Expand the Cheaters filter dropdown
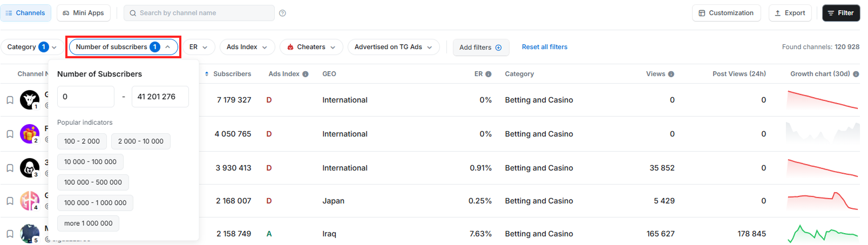Screen dimensions: 868x245 [x=311, y=47]
